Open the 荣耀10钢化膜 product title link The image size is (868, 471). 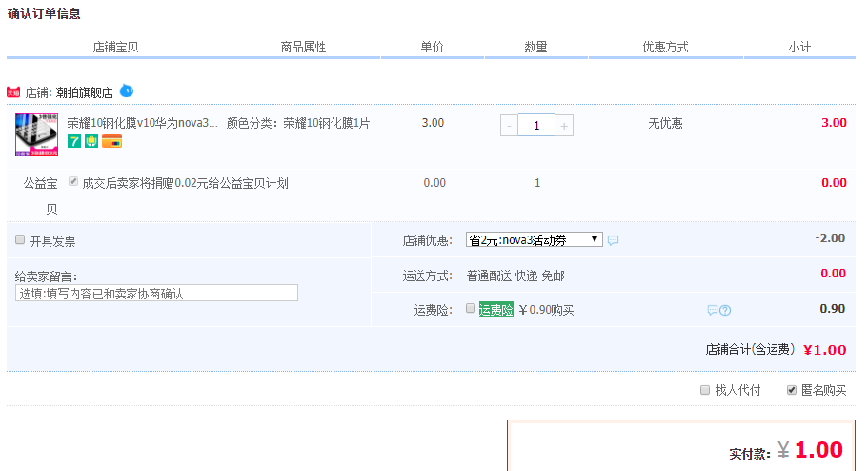(142, 123)
